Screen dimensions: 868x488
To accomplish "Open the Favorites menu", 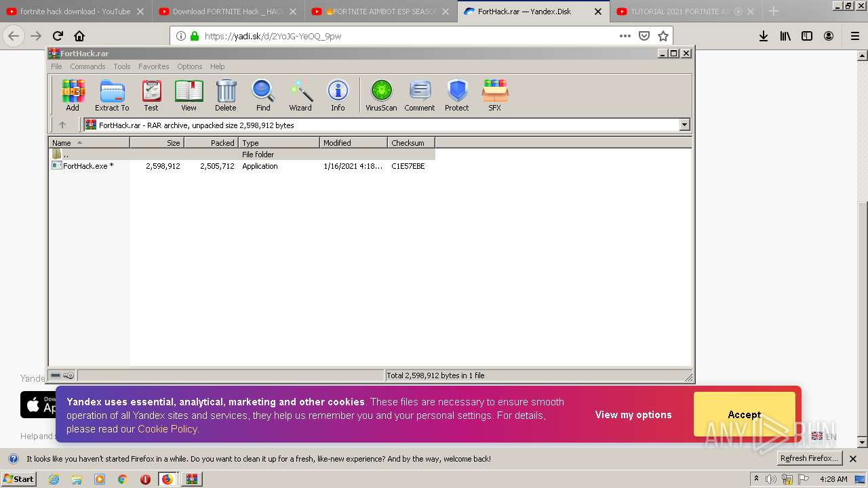I will [x=154, y=66].
